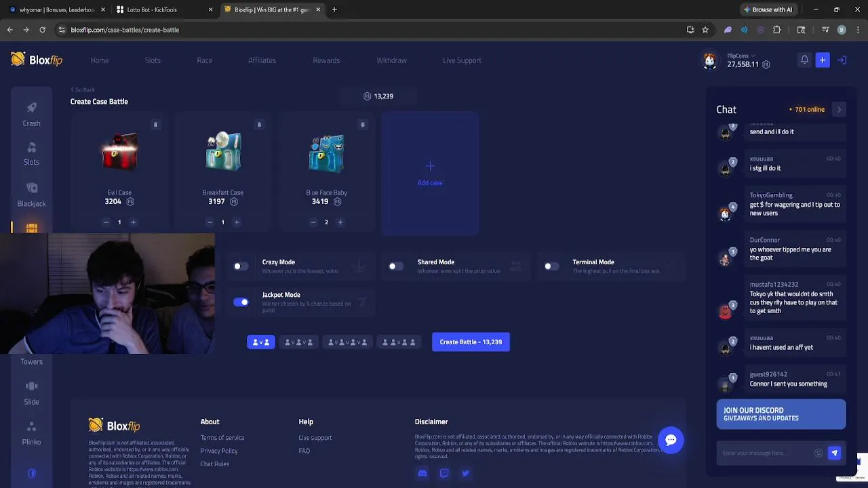868x488 pixels.
Task: Open Race in top navigation
Action: click(204, 60)
